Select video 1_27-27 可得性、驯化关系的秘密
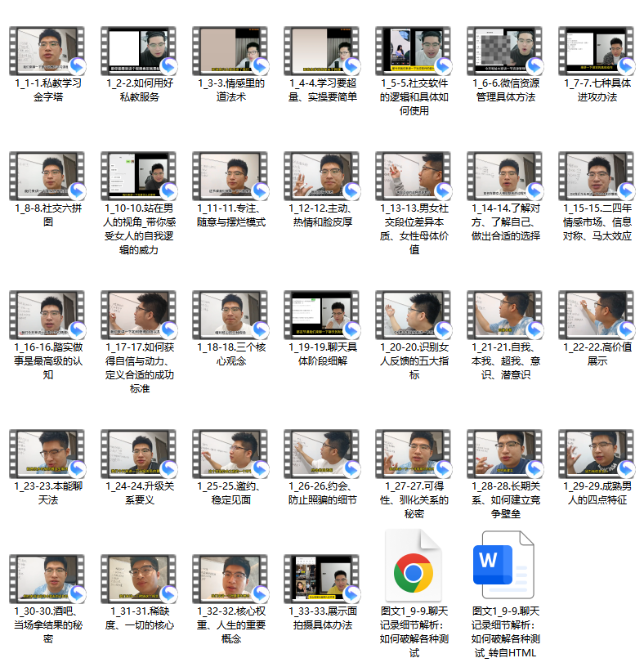Image resolution: width=644 pixels, height=667 pixels. 414,454
